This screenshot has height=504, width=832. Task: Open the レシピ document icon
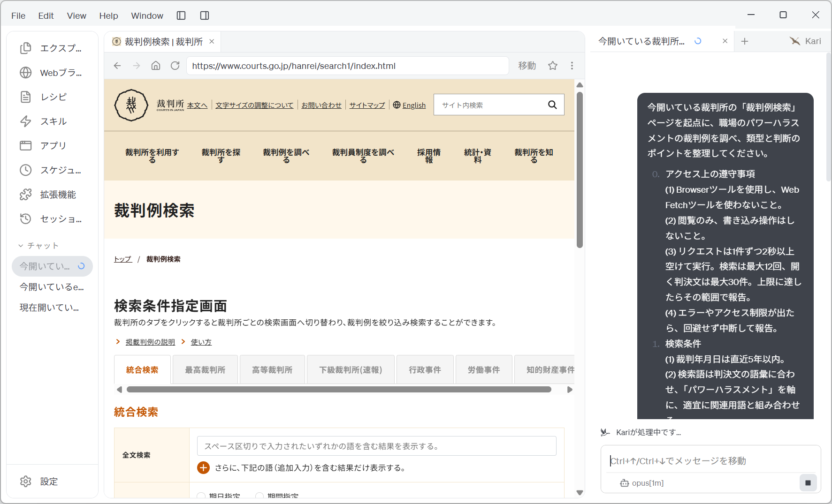pos(26,97)
